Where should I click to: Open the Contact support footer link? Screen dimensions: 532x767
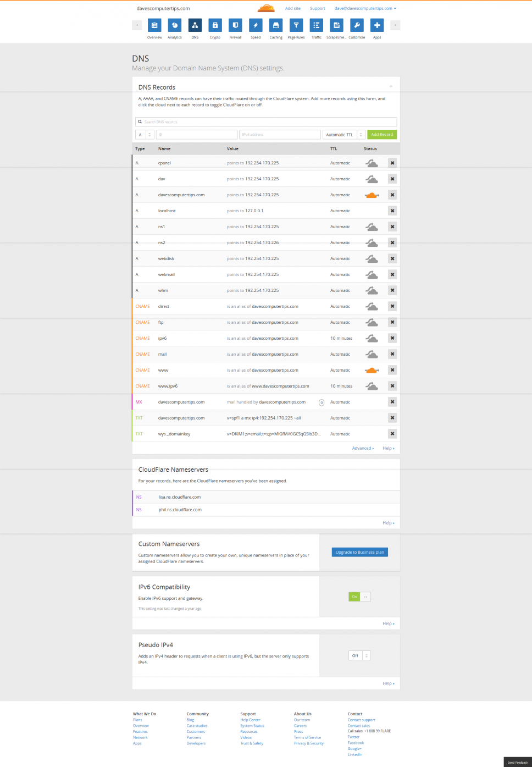tap(362, 720)
